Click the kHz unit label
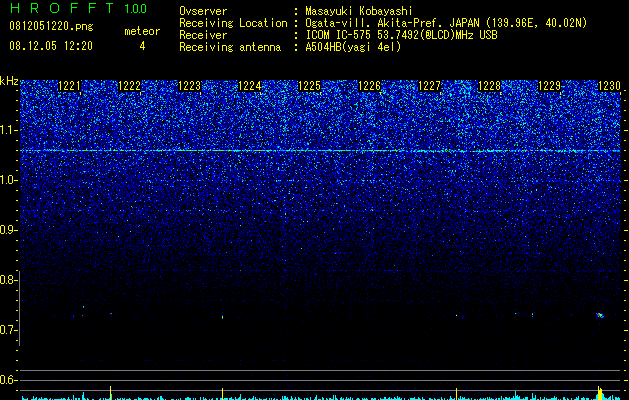Screen dimensions: 629x400 [9, 81]
